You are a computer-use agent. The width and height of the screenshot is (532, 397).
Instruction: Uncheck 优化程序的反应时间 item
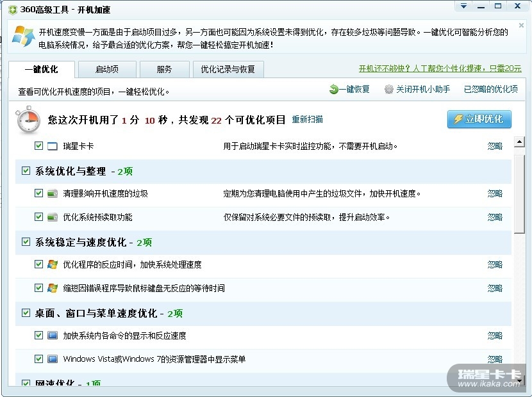pos(38,264)
